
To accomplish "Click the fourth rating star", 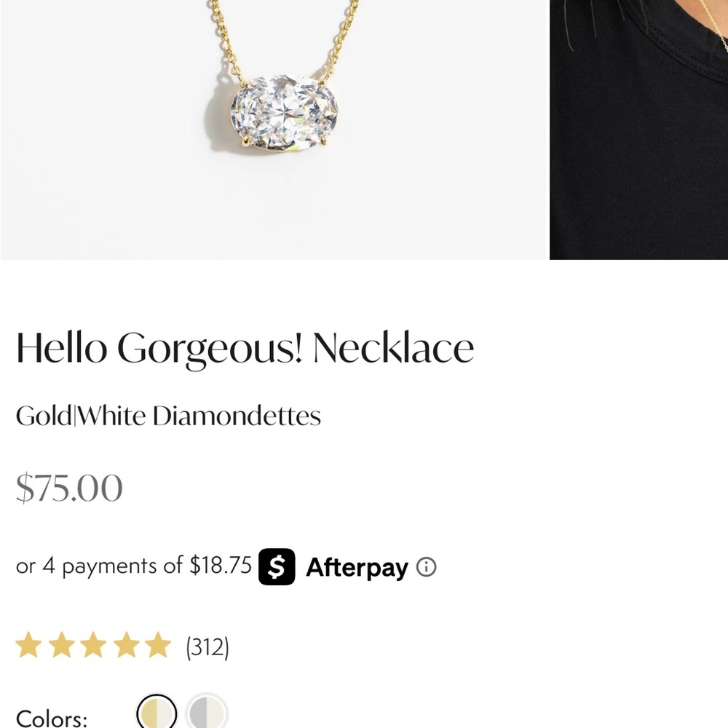I will point(124,645).
